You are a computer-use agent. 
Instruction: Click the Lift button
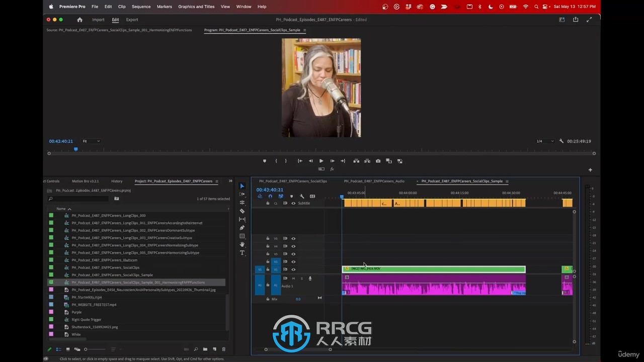tap(356, 161)
